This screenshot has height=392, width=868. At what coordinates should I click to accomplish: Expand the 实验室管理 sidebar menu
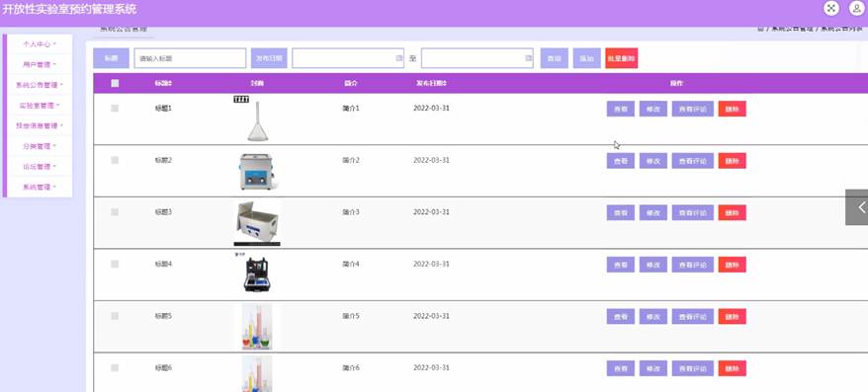click(40, 106)
